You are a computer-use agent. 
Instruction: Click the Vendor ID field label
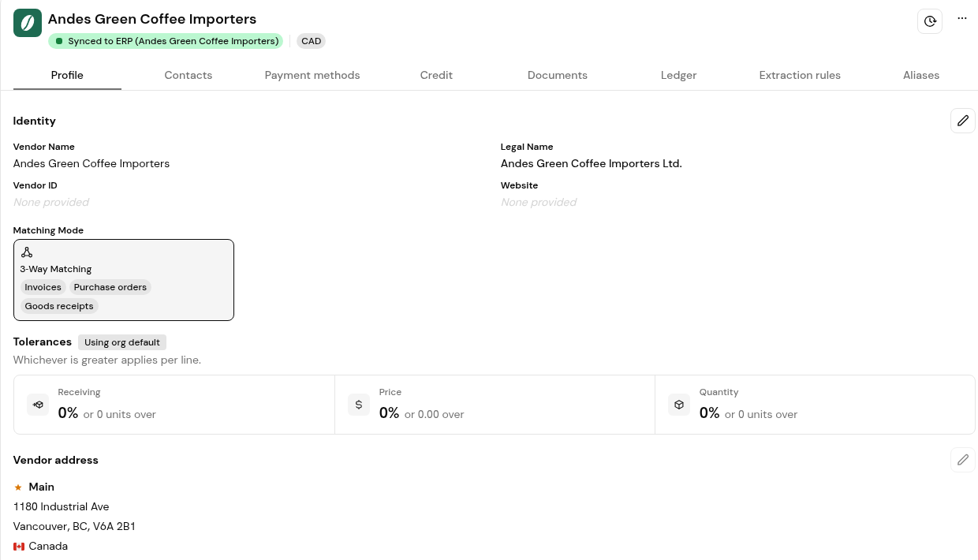point(35,185)
